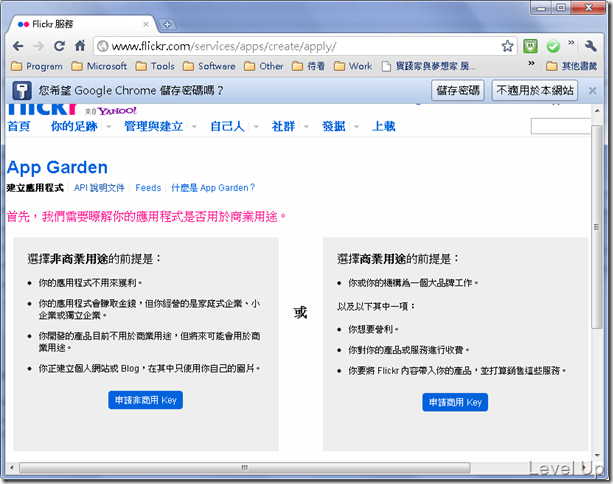Show hidden extensions chevron in toolbar
613x484 pixels.
(x=571, y=42)
